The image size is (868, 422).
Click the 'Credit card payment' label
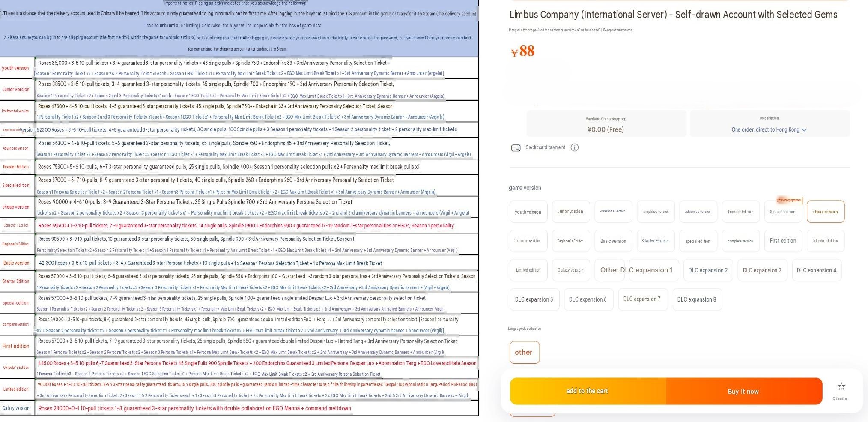(x=545, y=147)
